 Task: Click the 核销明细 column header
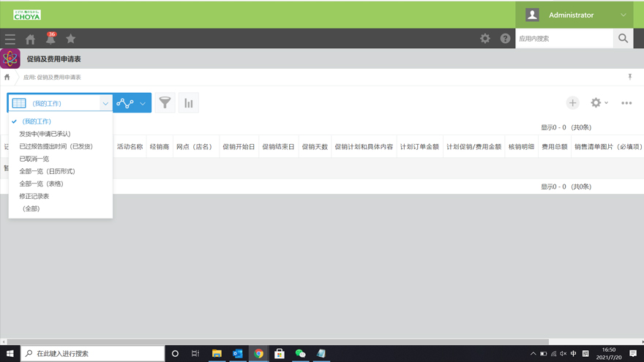[521, 146]
